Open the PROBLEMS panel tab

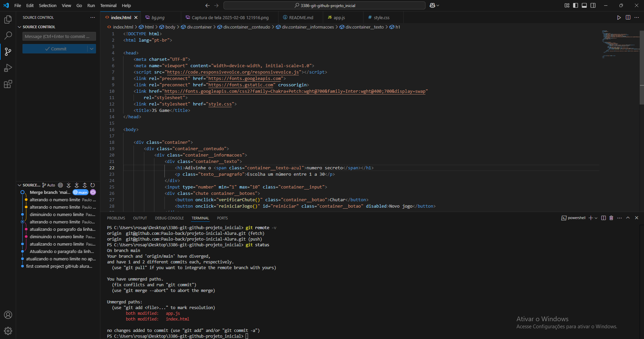116,218
